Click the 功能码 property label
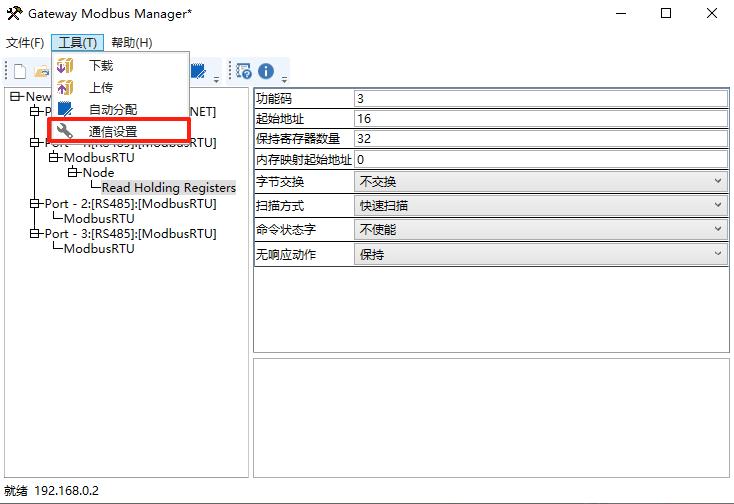This screenshot has width=734, height=504. pos(274,99)
